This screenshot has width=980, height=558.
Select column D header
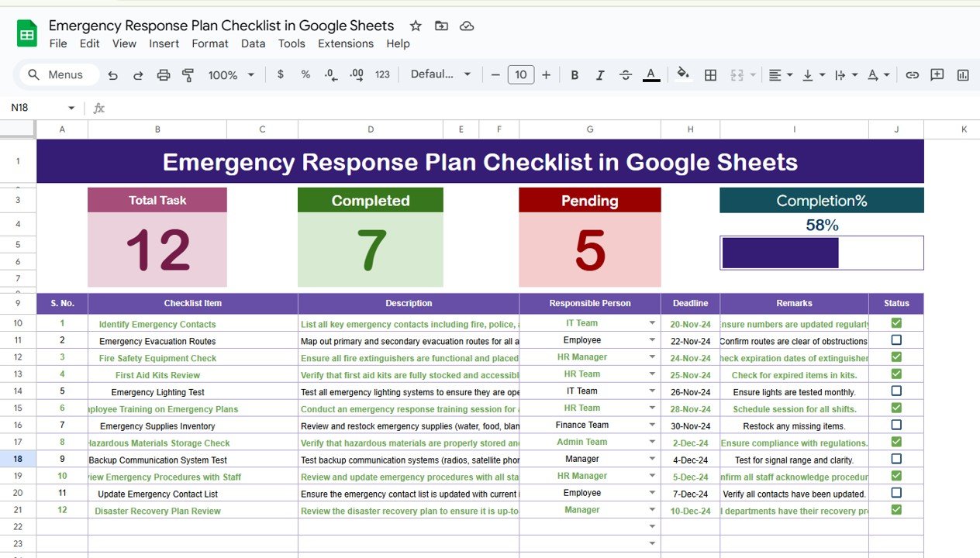coord(371,129)
